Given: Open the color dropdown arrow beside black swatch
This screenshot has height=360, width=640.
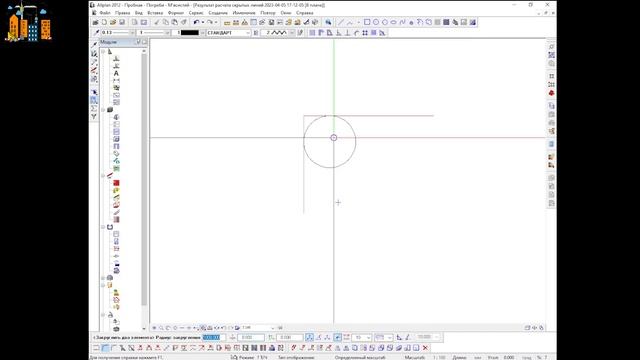Looking at the screenshot, I should click(x=202, y=33).
